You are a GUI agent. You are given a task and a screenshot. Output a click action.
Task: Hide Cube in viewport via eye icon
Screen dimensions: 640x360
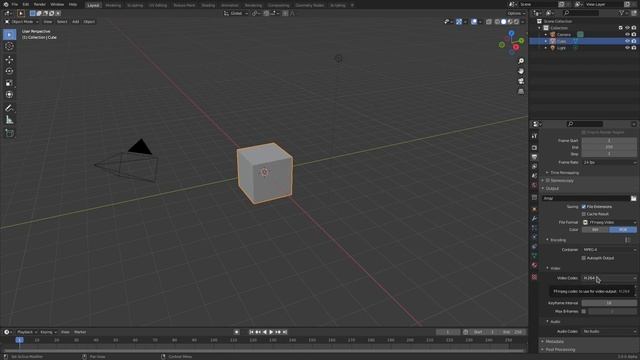coord(627,41)
